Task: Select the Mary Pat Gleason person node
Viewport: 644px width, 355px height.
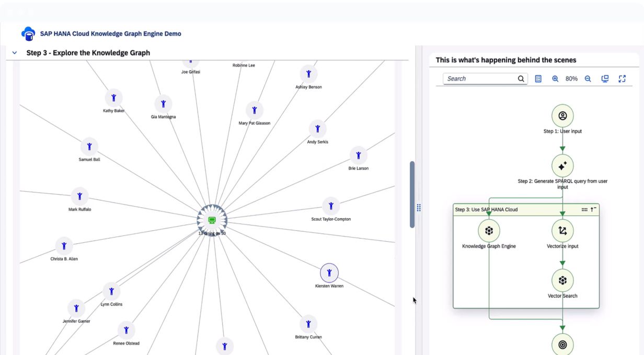Action: point(255,110)
